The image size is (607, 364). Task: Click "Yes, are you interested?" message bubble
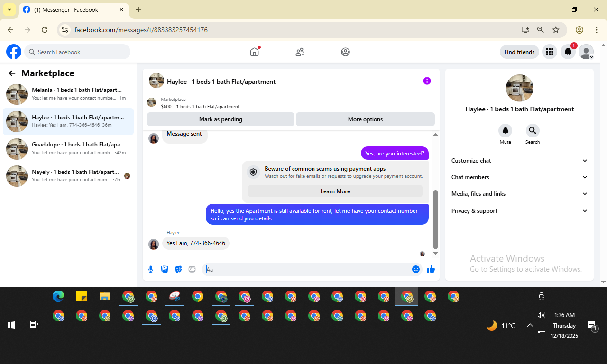coord(395,154)
